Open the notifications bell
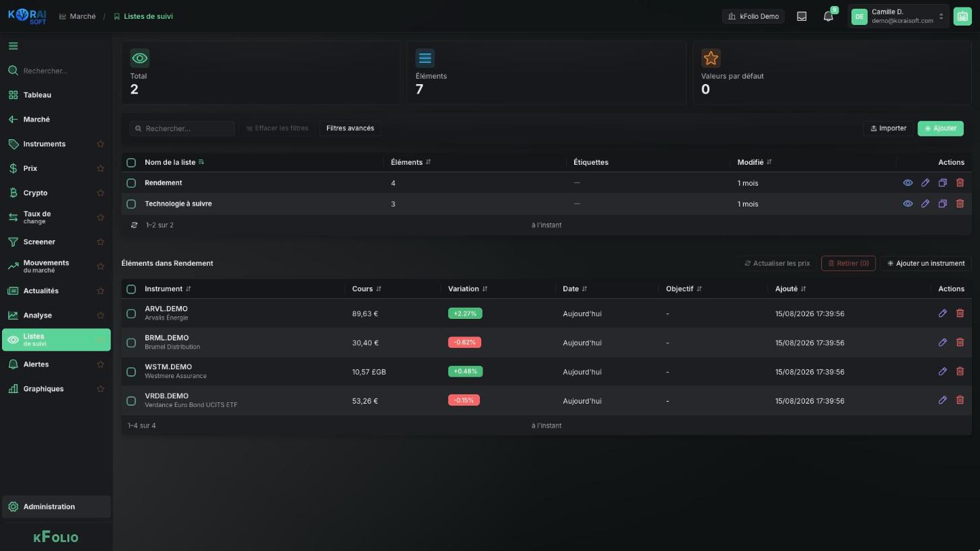This screenshot has width=980, height=551. pos(829,16)
